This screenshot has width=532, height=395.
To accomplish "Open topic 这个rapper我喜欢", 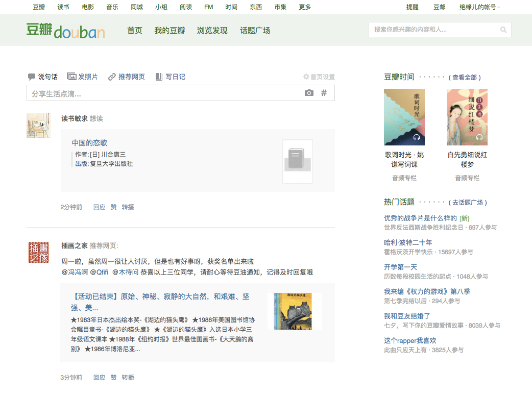I will pos(410,340).
